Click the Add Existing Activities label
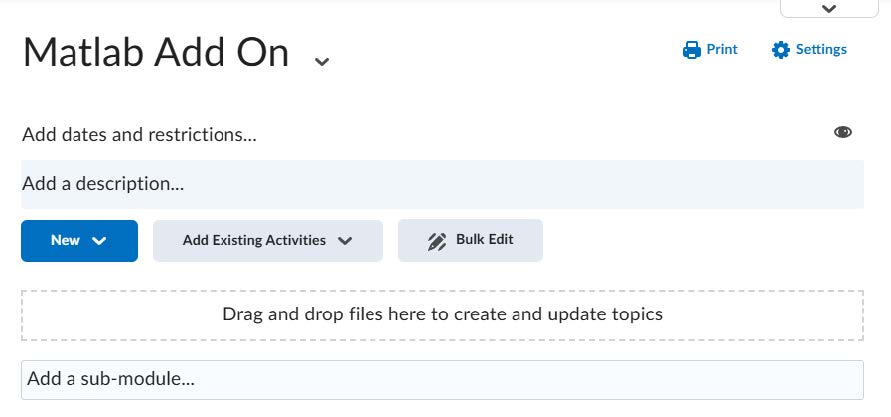 click(x=254, y=241)
